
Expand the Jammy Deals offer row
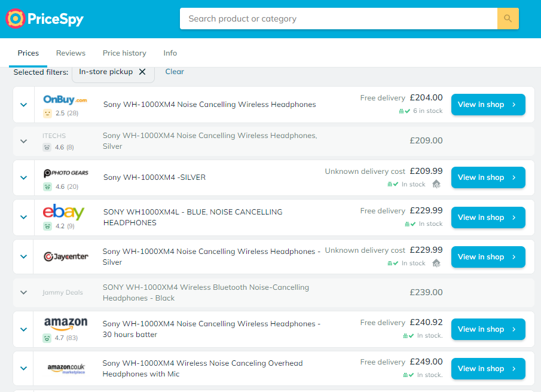pos(23,292)
